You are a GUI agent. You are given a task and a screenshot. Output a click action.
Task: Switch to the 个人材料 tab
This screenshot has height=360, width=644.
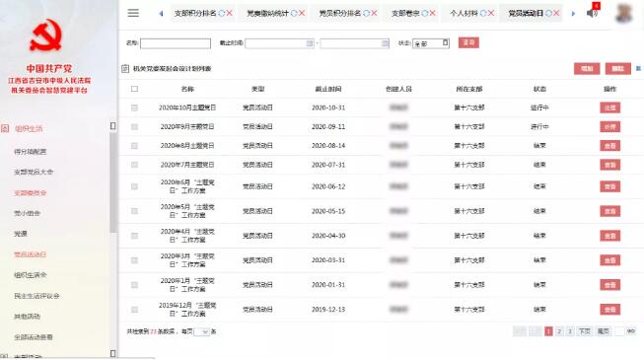464,13
